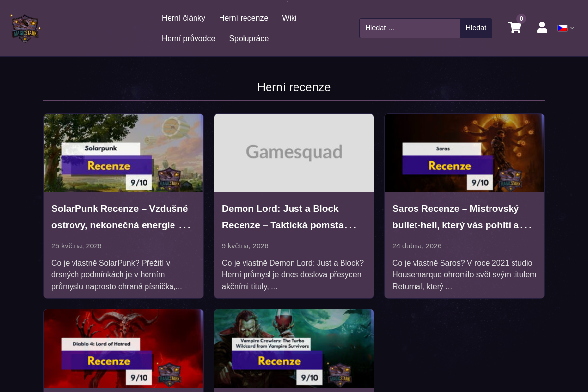Open the Saros Recenze article title
This screenshot has height=392, width=588.
tap(462, 217)
